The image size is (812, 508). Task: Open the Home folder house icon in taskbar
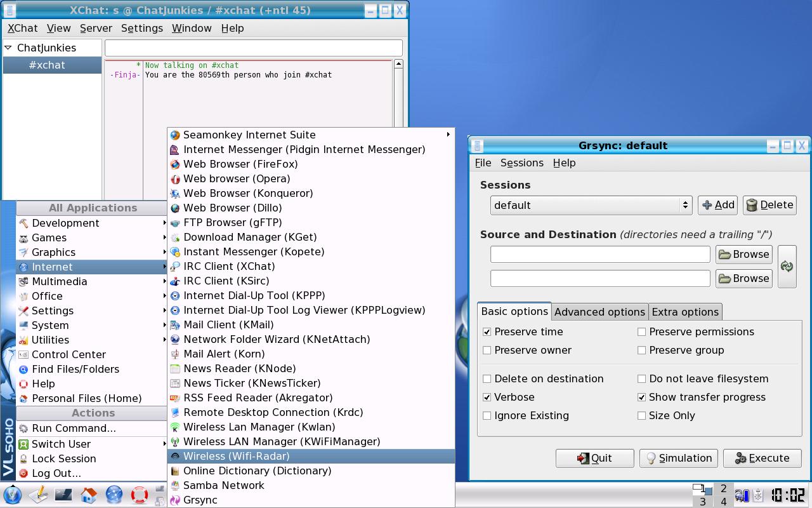89,494
